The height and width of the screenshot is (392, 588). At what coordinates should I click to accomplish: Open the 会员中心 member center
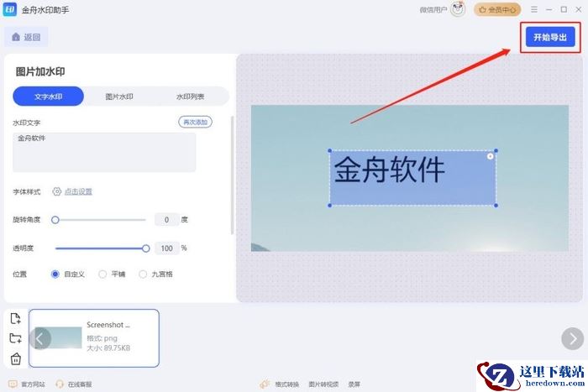click(x=497, y=9)
